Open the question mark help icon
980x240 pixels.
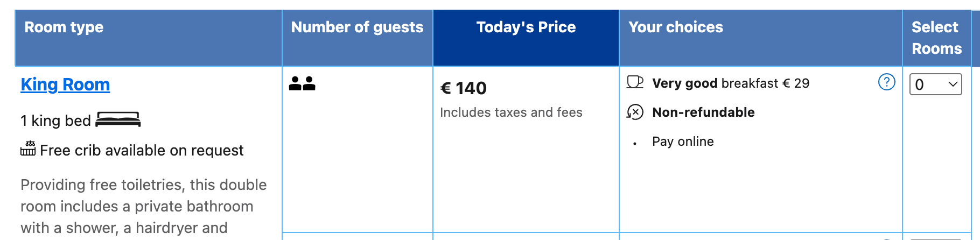tap(886, 82)
